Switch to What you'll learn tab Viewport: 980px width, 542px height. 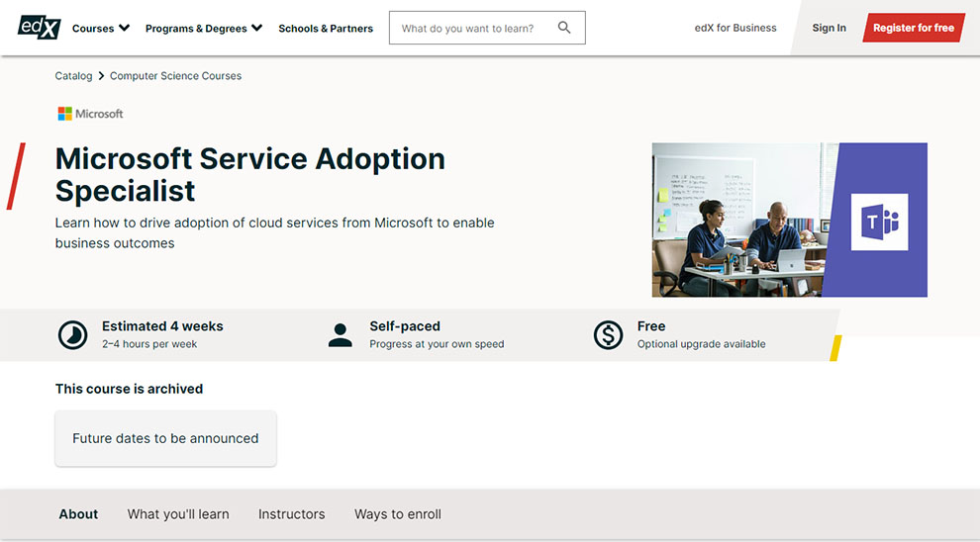pyautogui.click(x=178, y=514)
